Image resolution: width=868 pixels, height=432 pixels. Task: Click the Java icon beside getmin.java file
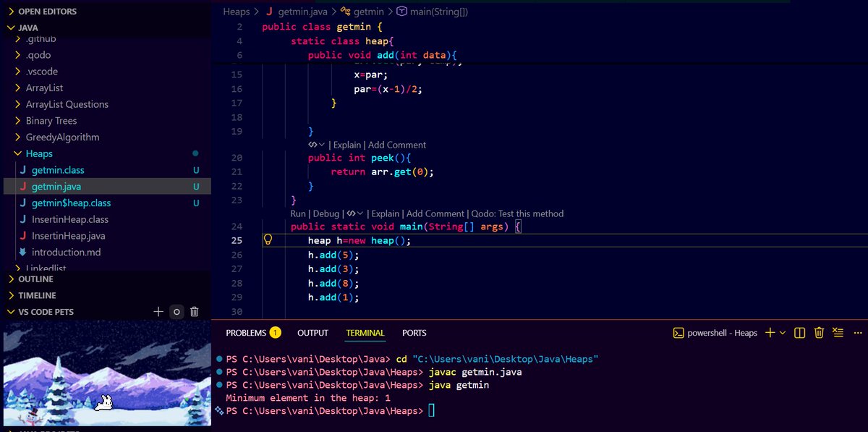(23, 187)
